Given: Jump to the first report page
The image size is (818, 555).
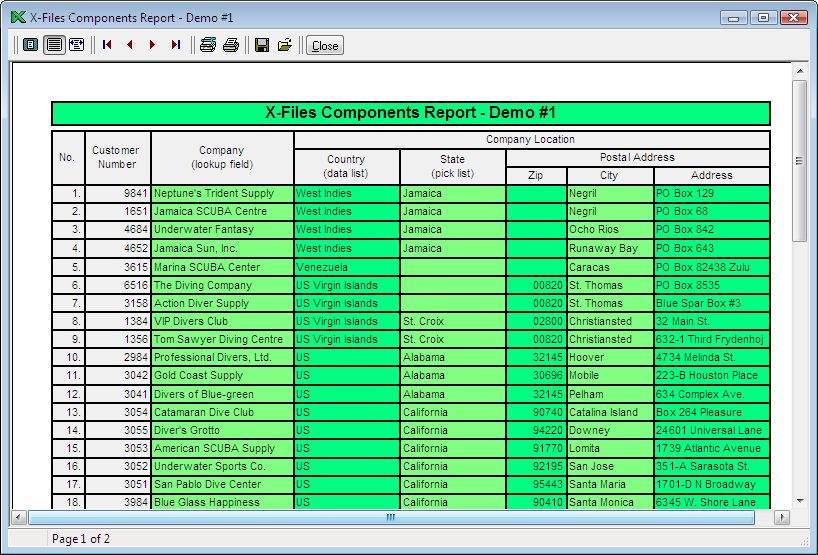Looking at the screenshot, I should click(x=107, y=45).
